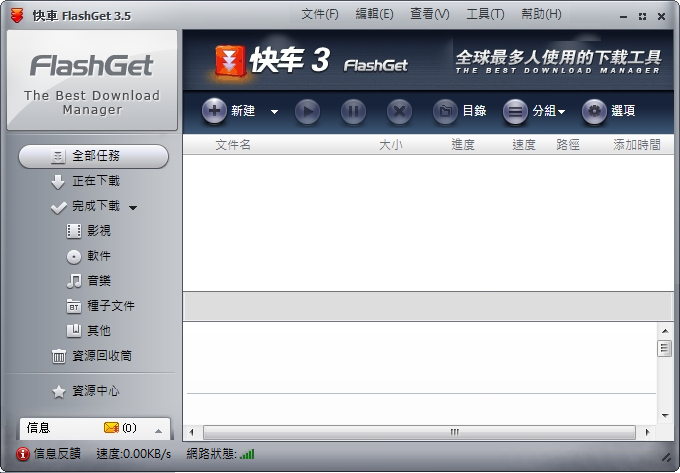Click the FlashGet logo in title bar
Image resolution: width=680 pixels, height=473 pixels.
tap(17, 16)
